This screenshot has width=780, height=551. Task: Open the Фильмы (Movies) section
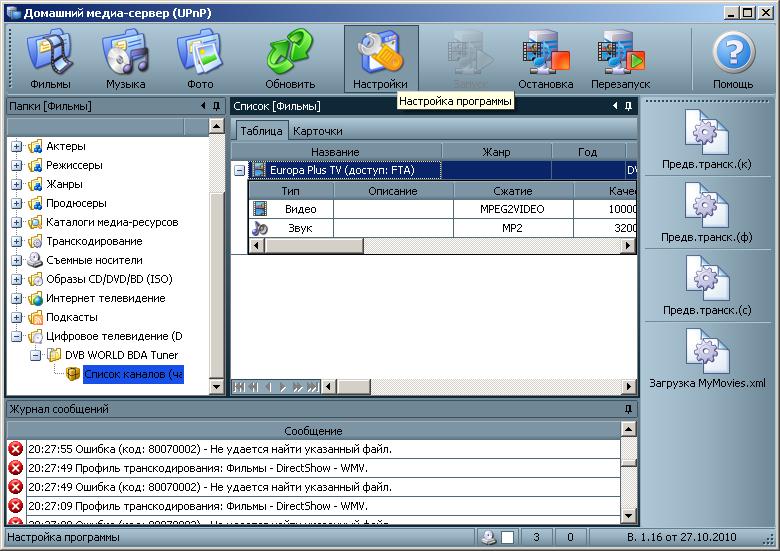point(50,60)
